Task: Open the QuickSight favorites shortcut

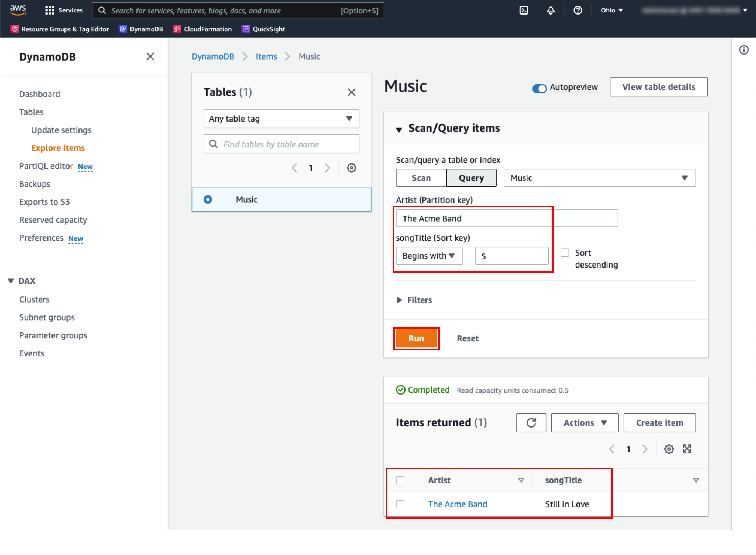Action: pyautogui.click(x=263, y=29)
